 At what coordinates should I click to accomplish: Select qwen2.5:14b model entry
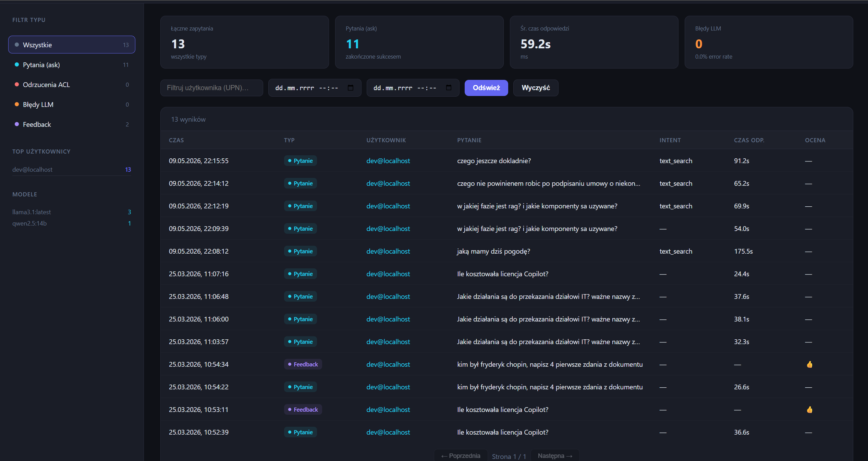pos(72,223)
